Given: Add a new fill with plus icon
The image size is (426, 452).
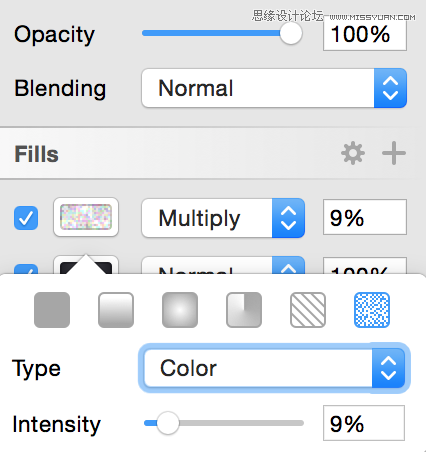Looking at the screenshot, I should [394, 153].
